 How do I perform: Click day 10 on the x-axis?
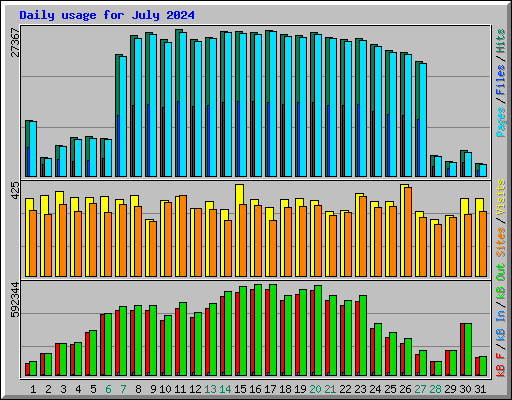click(165, 389)
